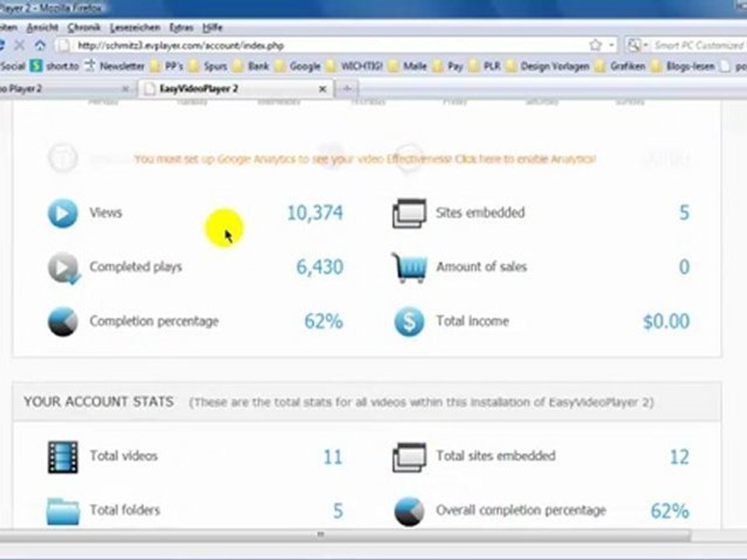Open the Ansicht menu
The image size is (747, 560).
point(42,28)
